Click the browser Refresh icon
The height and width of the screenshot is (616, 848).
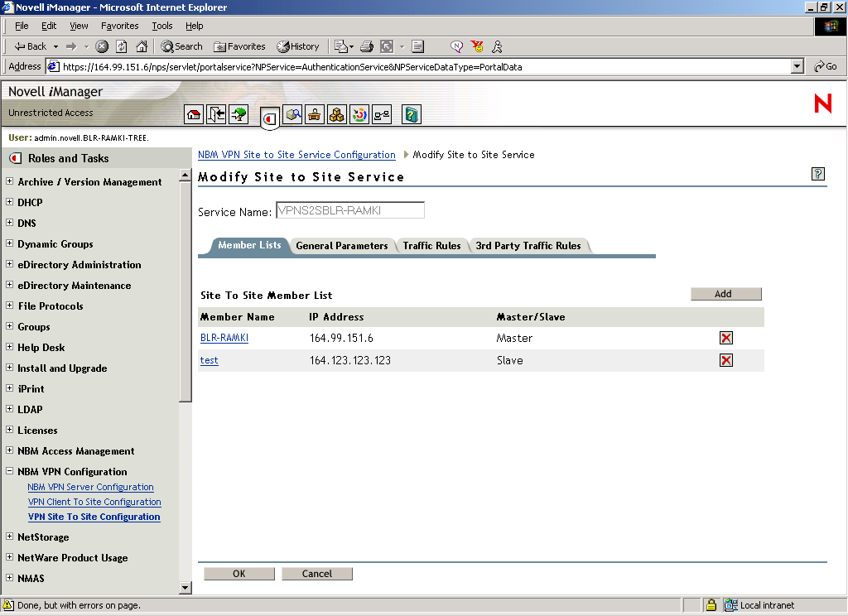pyautogui.click(x=122, y=46)
